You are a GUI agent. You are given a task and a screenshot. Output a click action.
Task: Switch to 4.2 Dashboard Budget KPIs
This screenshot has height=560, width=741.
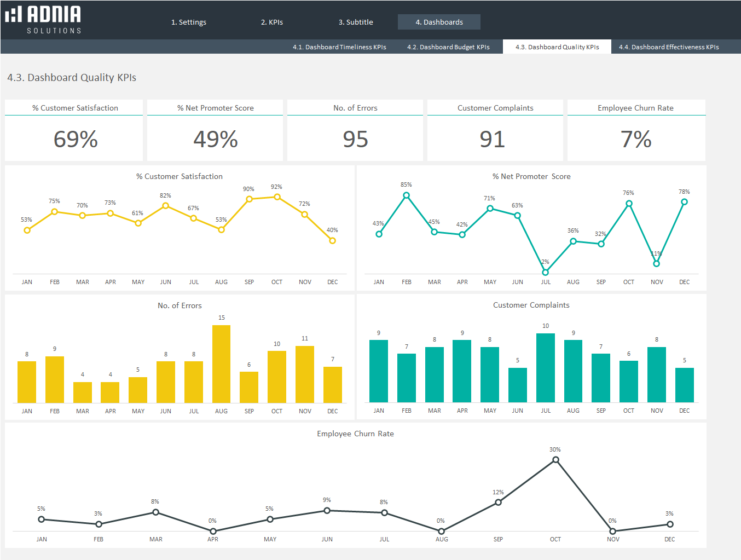pos(448,47)
